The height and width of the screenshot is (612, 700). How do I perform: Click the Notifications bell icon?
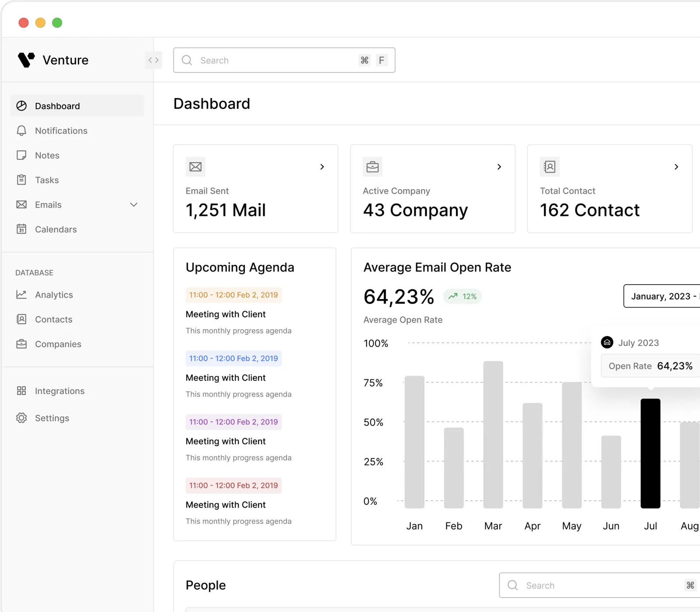tap(21, 131)
